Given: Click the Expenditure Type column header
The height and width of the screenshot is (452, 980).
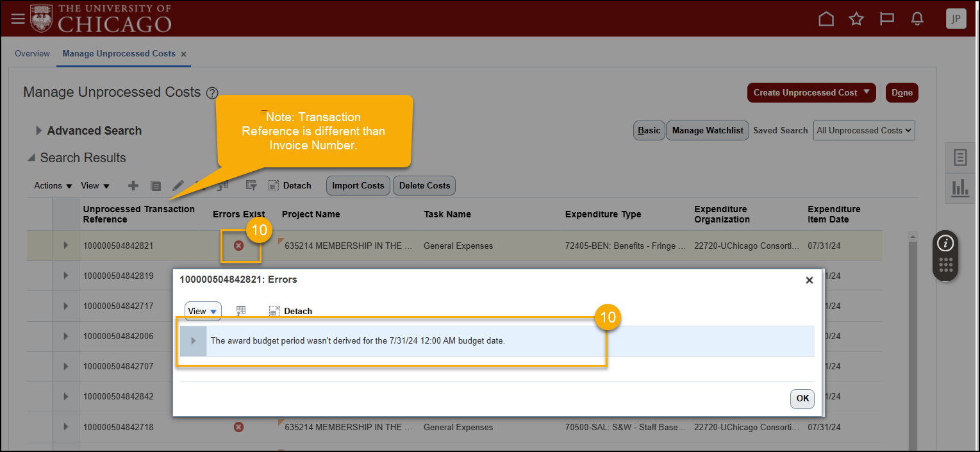Looking at the screenshot, I should (x=603, y=214).
